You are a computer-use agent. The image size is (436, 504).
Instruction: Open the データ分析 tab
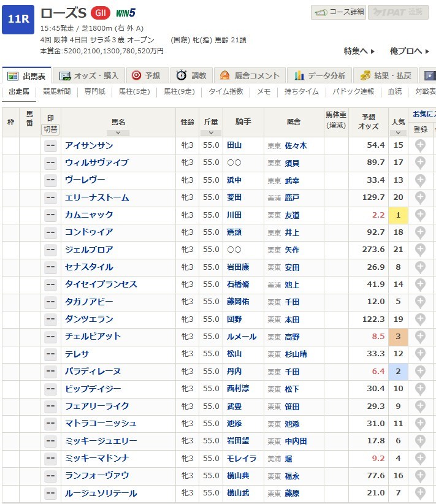pyautogui.click(x=319, y=76)
